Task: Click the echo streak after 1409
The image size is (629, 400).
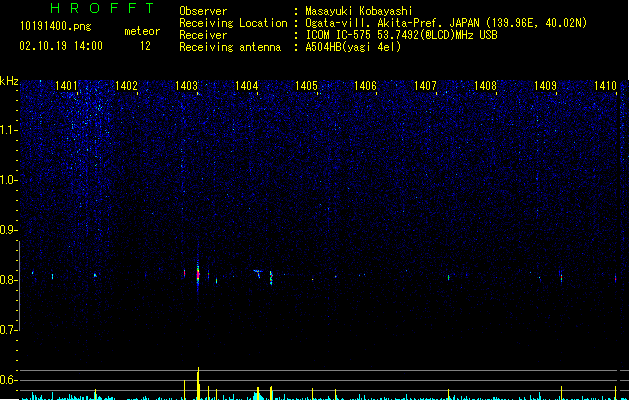Action: 561,276
